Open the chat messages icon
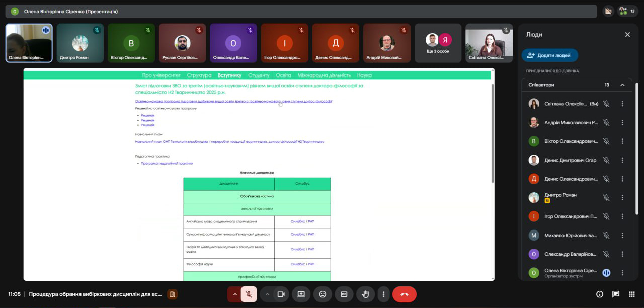 (615, 294)
